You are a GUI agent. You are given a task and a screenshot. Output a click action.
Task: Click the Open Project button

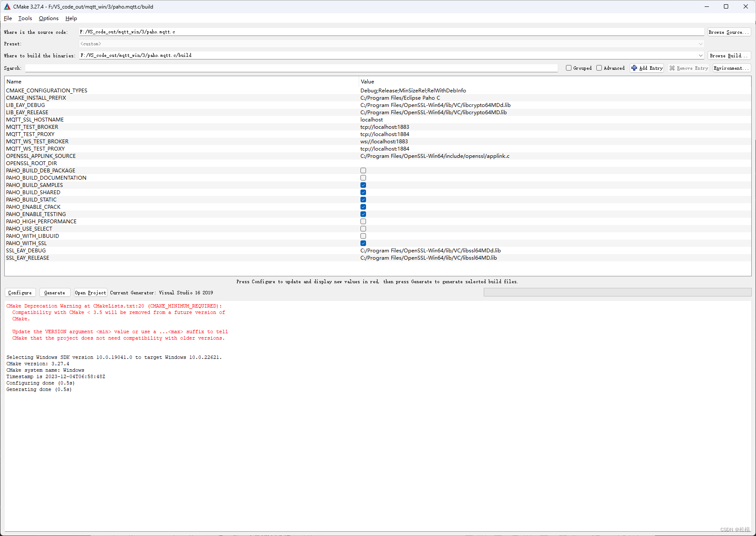coord(90,292)
